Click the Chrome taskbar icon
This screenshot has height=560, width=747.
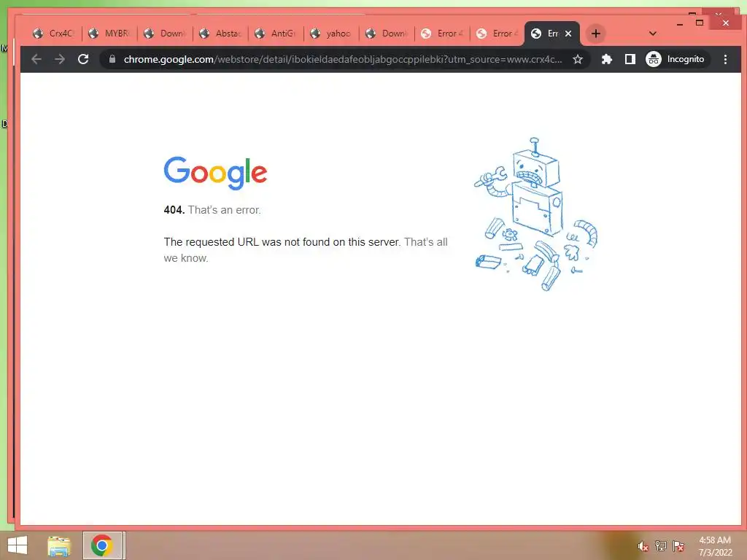click(x=101, y=545)
